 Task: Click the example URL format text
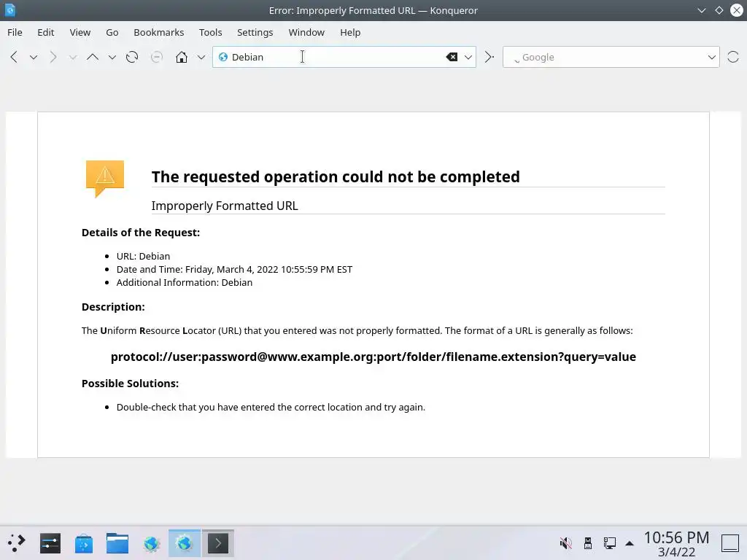pos(373,357)
